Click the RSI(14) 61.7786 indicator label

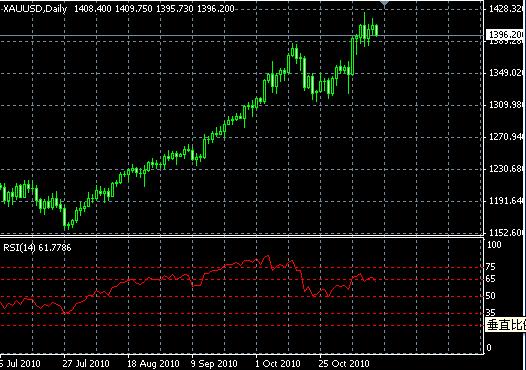pos(37,248)
